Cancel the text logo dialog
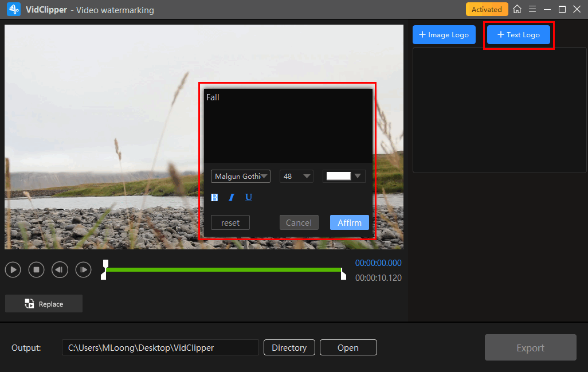This screenshot has width=588, height=372. 299,222
